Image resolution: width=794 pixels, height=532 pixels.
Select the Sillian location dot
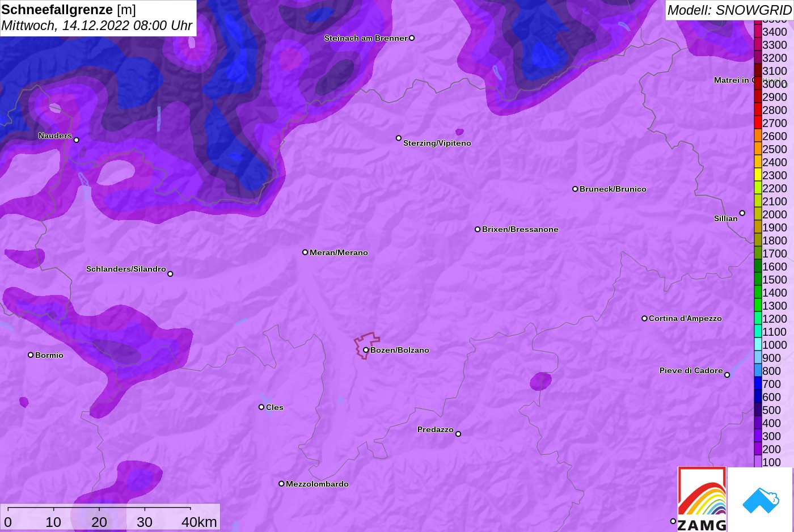click(742, 213)
